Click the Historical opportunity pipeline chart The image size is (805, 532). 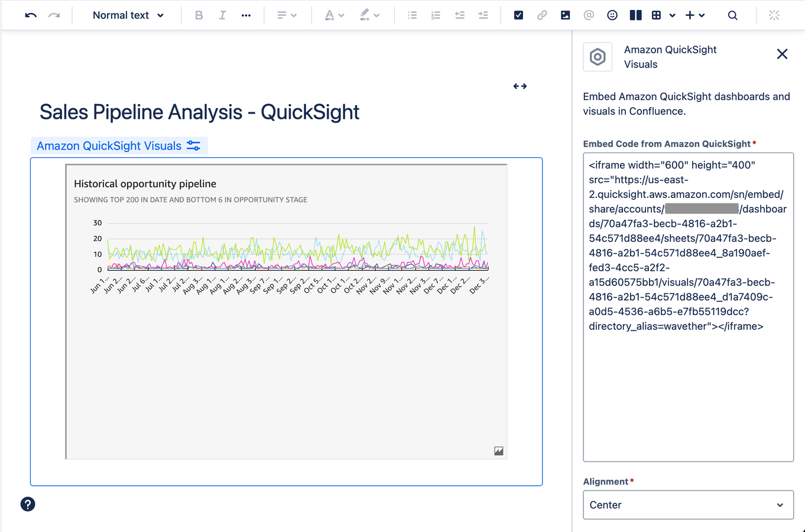point(287,312)
